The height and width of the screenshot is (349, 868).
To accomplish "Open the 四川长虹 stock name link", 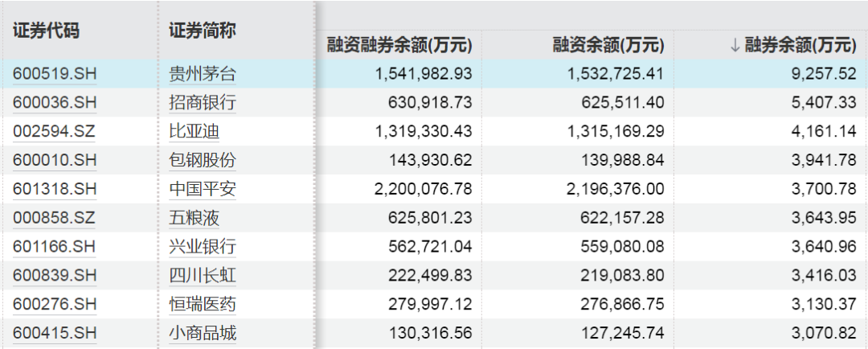I will (x=203, y=275).
